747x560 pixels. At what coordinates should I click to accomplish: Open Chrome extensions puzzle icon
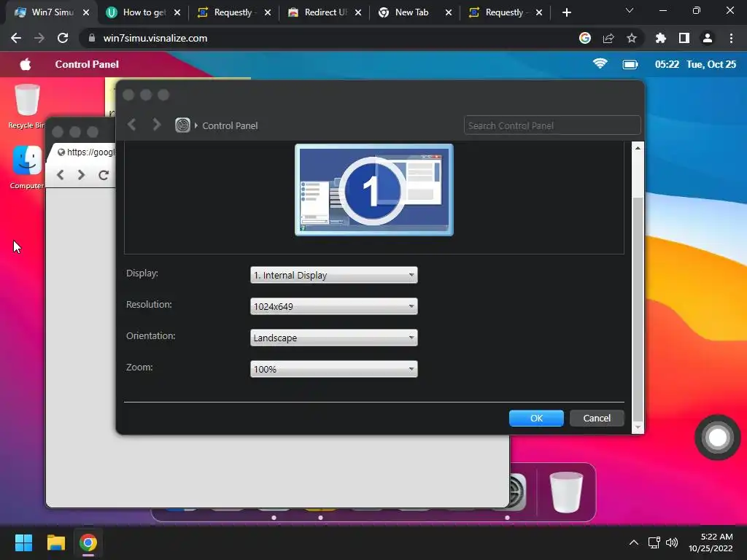point(661,38)
